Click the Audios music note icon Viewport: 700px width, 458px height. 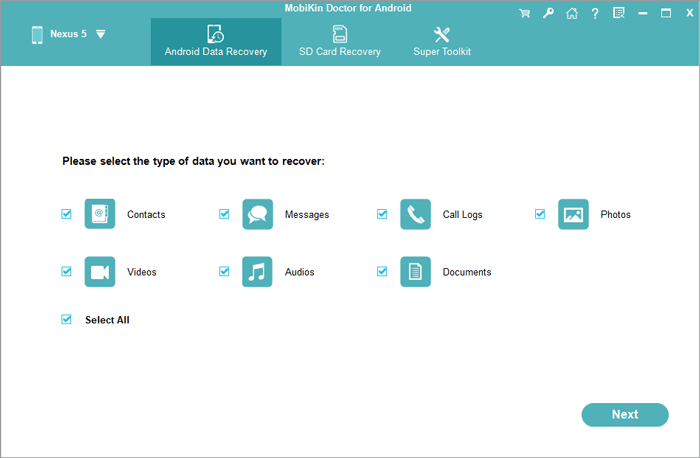pos(257,271)
